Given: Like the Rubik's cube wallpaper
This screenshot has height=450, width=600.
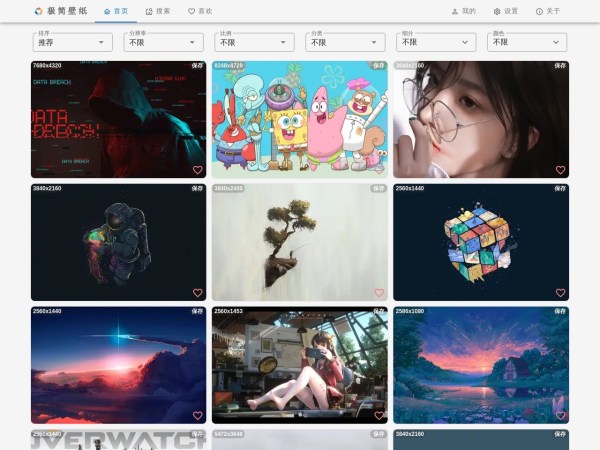Looking at the screenshot, I should [x=560, y=293].
